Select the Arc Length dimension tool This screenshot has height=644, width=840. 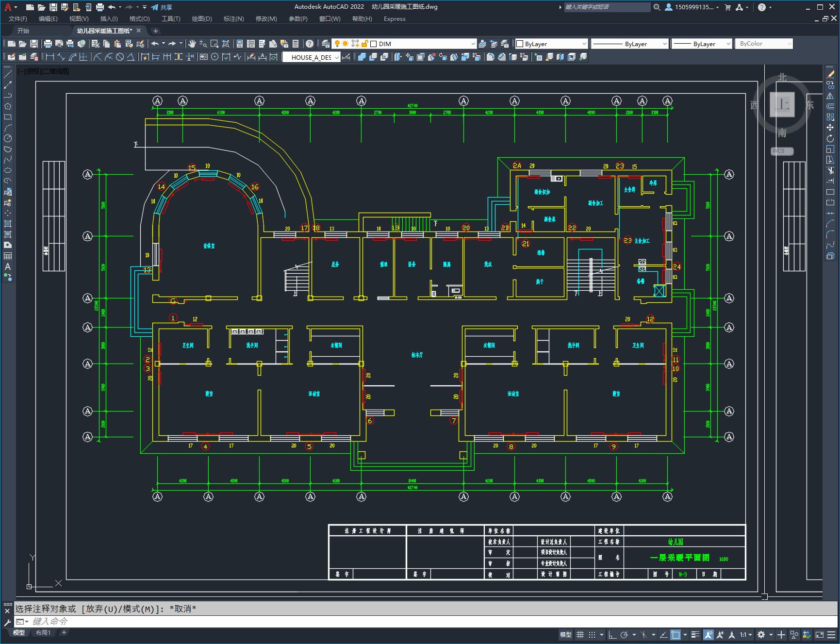tap(72, 57)
